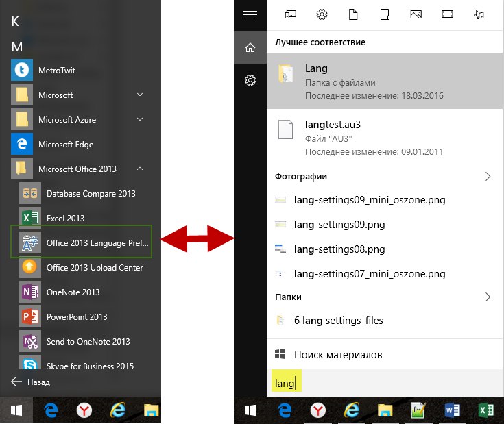Open Word from the right taskbar

point(452,410)
